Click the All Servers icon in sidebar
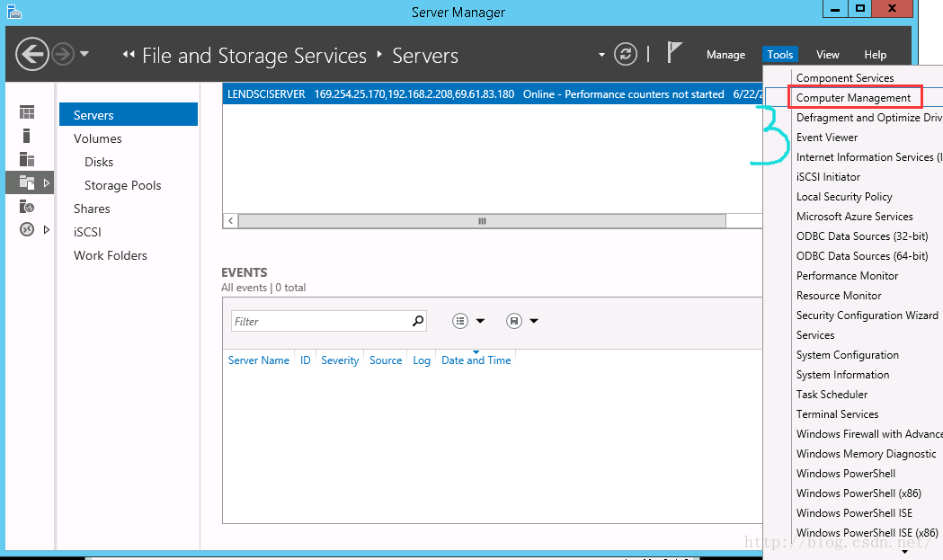 click(27, 159)
